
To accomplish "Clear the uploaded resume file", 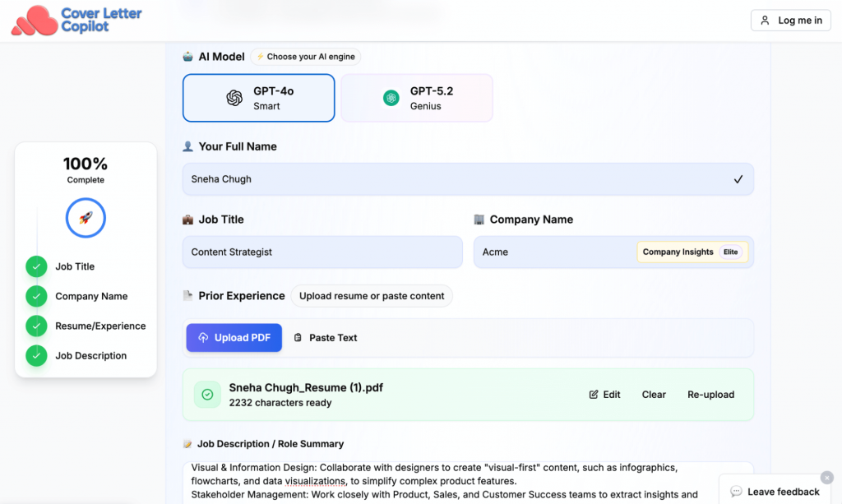I will [x=654, y=395].
